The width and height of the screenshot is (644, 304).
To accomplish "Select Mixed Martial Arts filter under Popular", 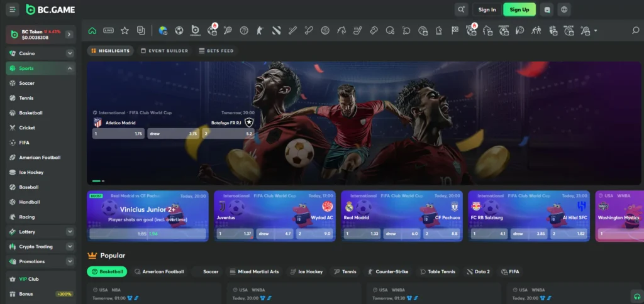I will pyautogui.click(x=255, y=271).
